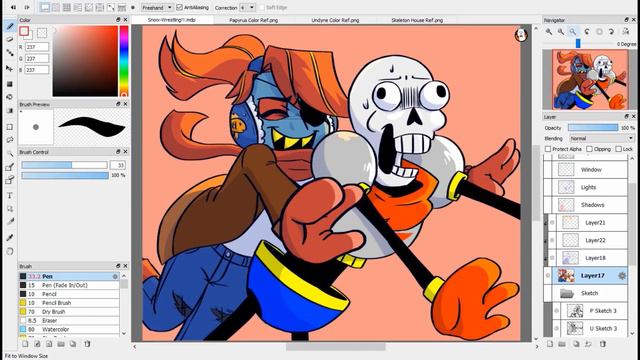Click New layer icon in Layer panel
The width and height of the screenshot is (640, 360).
click(x=550, y=344)
